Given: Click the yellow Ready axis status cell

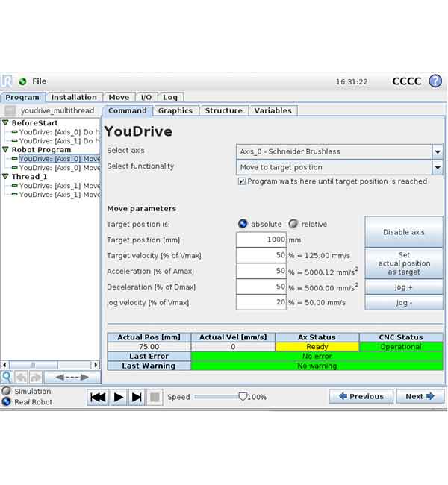Looking at the screenshot, I should pyautogui.click(x=317, y=347).
